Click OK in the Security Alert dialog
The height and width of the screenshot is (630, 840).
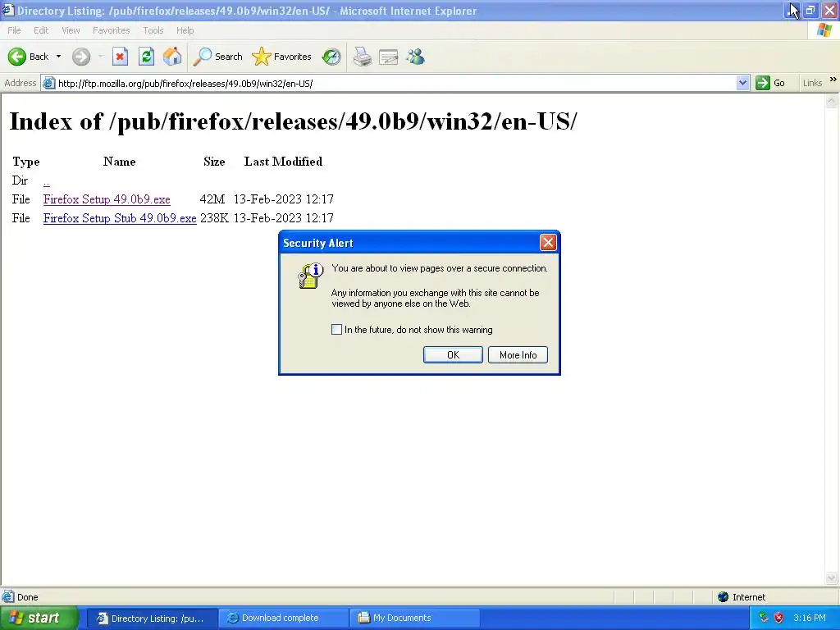point(453,354)
